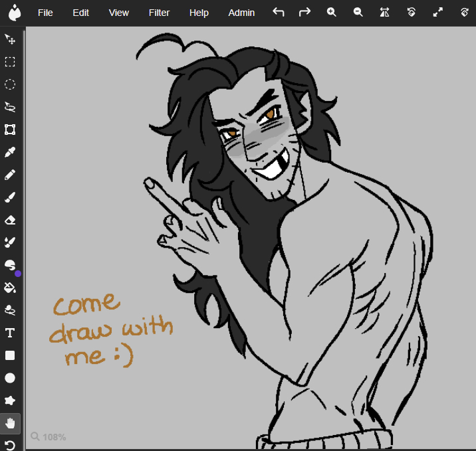
Task: Select the Rectangle selection tool
Action: pos(10,62)
